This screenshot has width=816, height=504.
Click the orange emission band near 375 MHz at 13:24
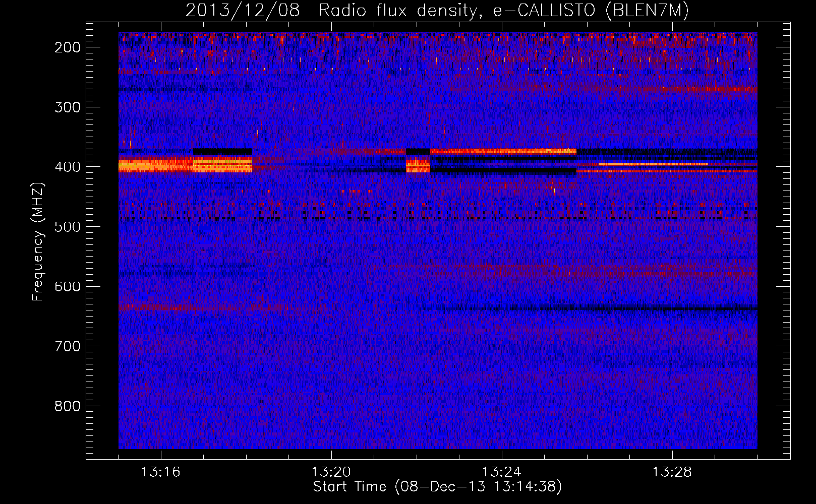click(503, 151)
